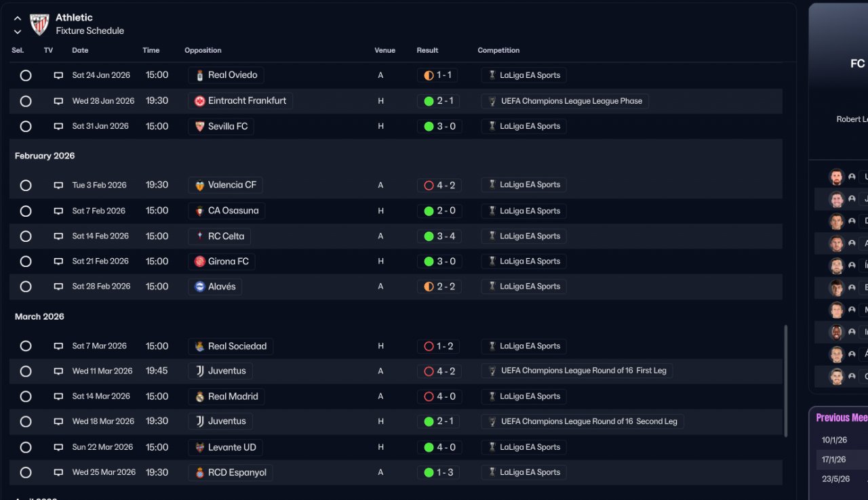The height and width of the screenshot is (500, 868).
Task: Click the Athletic club crest icon
Action: 39,24
